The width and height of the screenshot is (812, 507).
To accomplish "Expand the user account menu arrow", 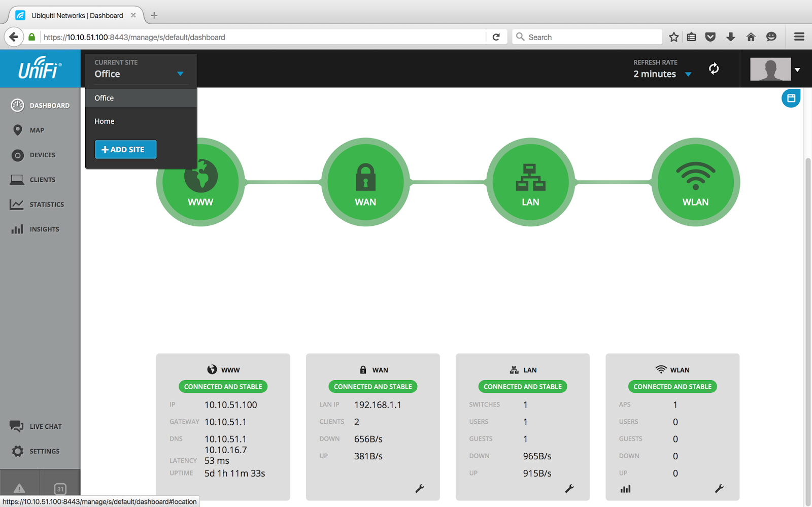I will click(797, 70).
